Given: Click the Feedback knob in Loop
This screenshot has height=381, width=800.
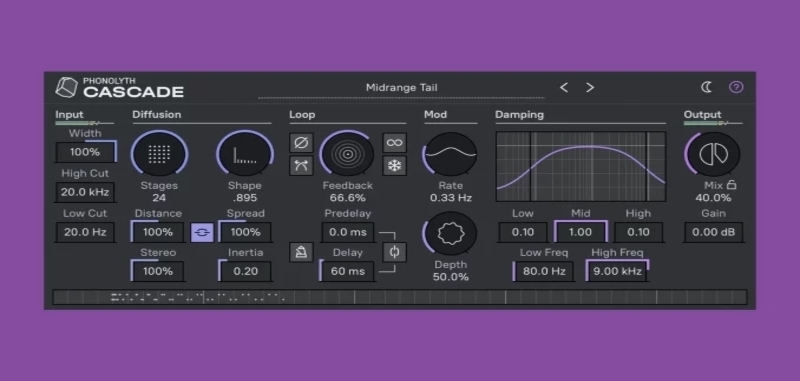Looking at the screenshot, I should (347, 154).
